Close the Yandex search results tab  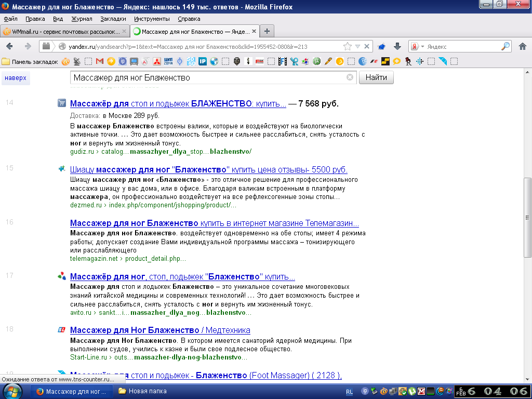[x=254, y=31]
